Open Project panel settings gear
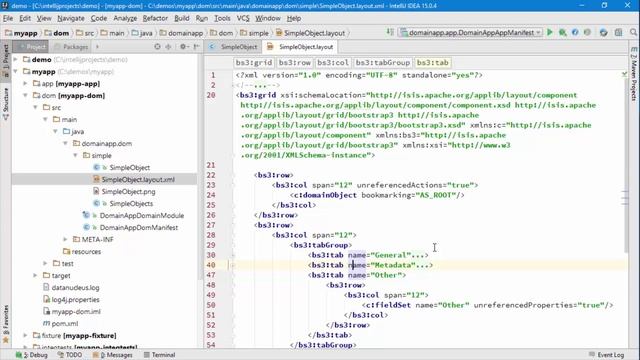Screen dimensions: 640x360 click(x=184, y=47)
